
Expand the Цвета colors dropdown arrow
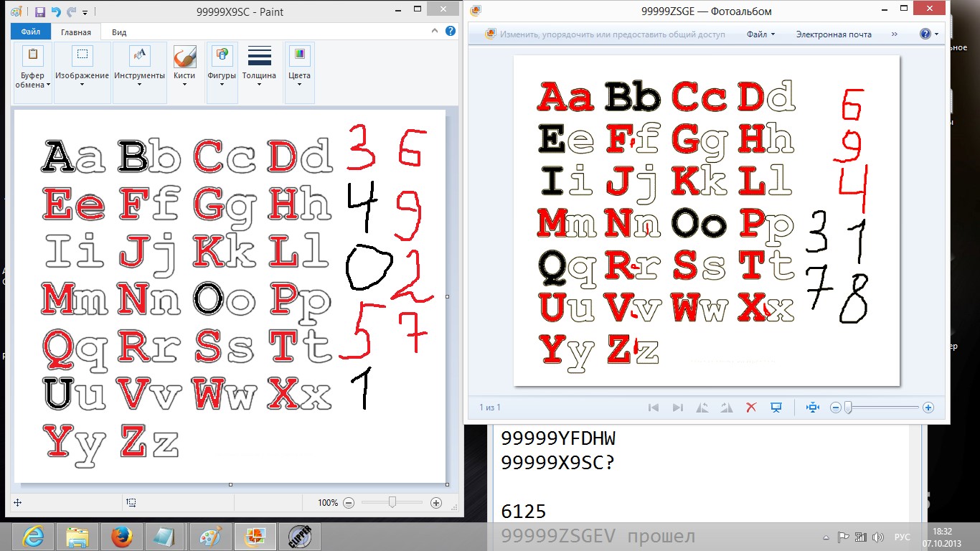pos(299,85)
